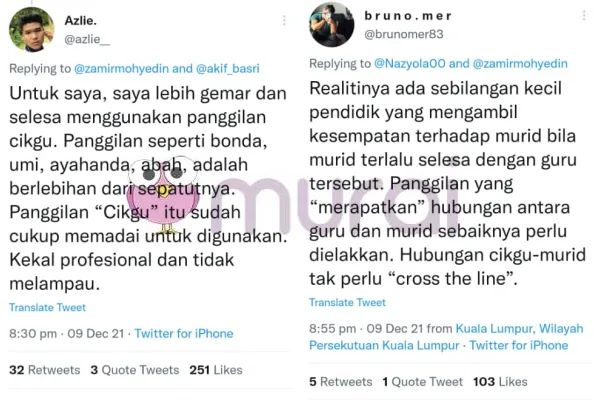View the 251 Likes list

tap(216, 370)
